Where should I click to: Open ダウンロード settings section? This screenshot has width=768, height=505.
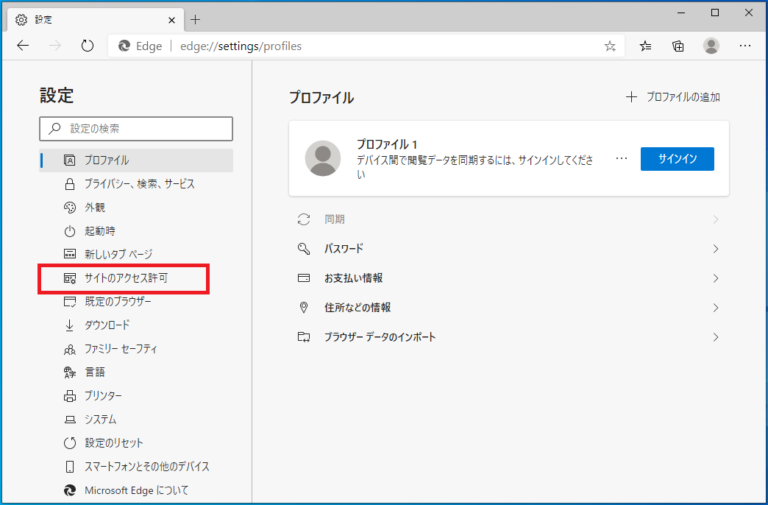click(136, 325)
